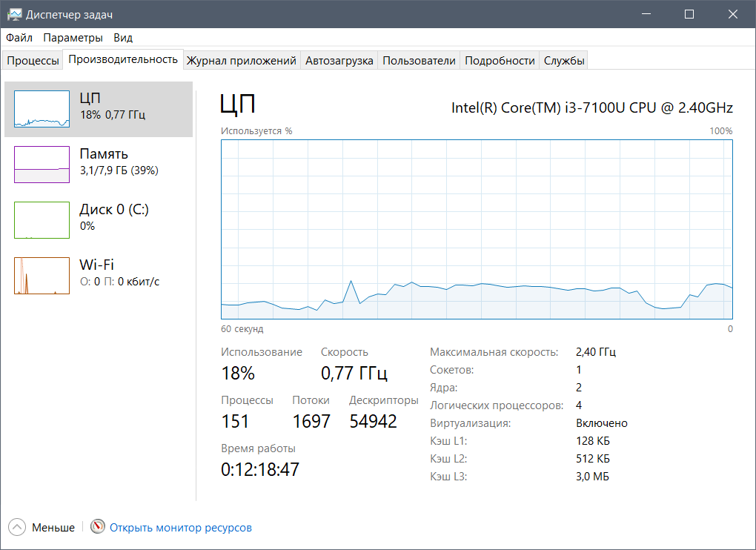Click the Wi-Fi speed text 0 кбит/с

(139, 282)
